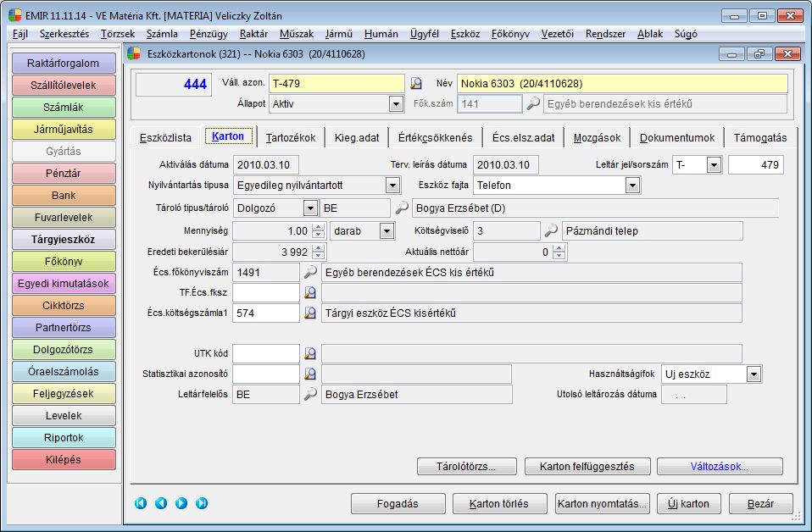Click Név field Nokia 6303
The height and width of the screenshot is (532, 812).
pyautogui.click(x=622, y=83)
